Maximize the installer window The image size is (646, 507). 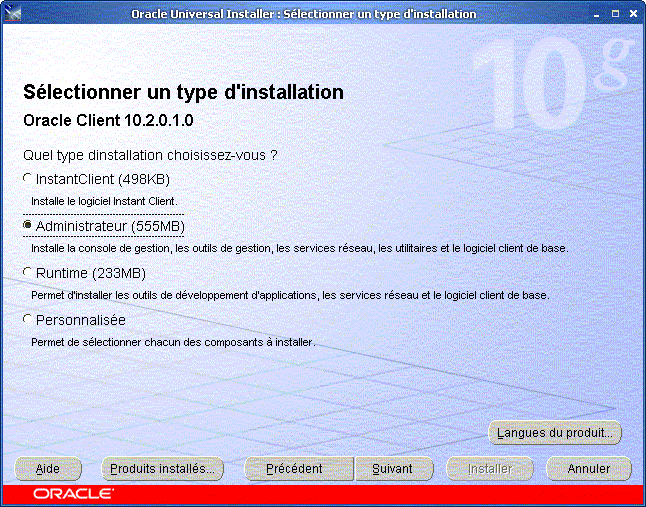click(x=614, y=14)
